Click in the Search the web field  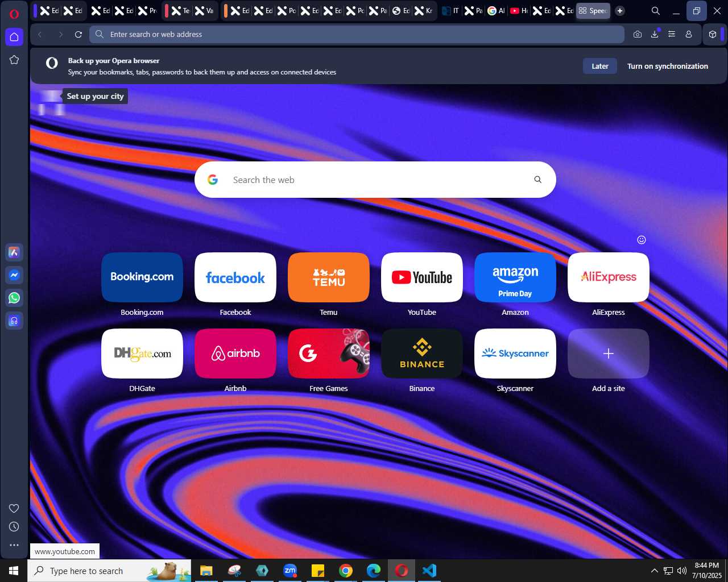[x=375, y=180]
